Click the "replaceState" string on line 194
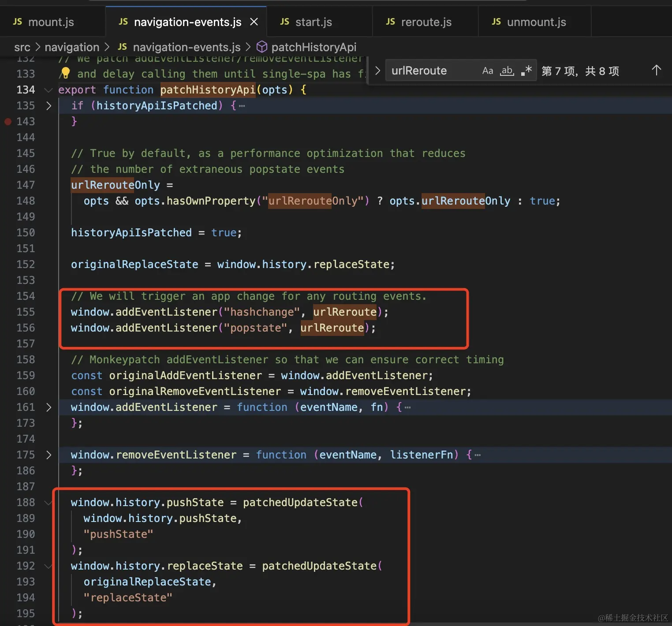Screen dimensions: 672x626 (x=128, y=598)
